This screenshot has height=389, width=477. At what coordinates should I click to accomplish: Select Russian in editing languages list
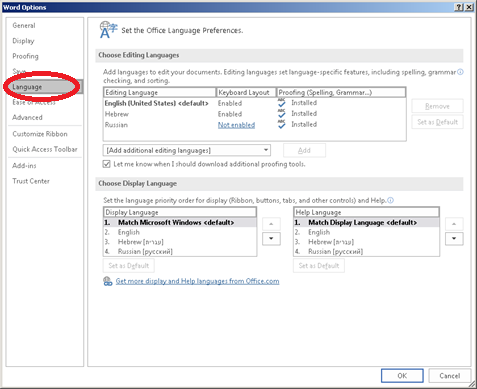[255, 125]
